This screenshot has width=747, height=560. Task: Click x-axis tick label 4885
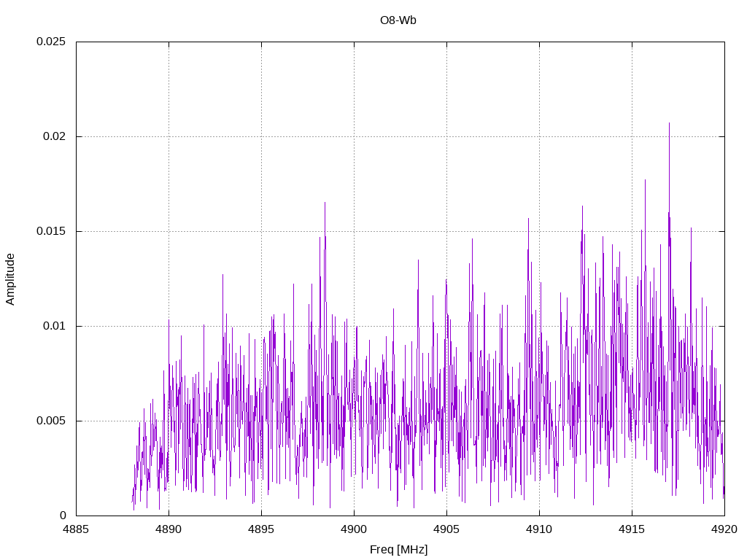[76, 529]
